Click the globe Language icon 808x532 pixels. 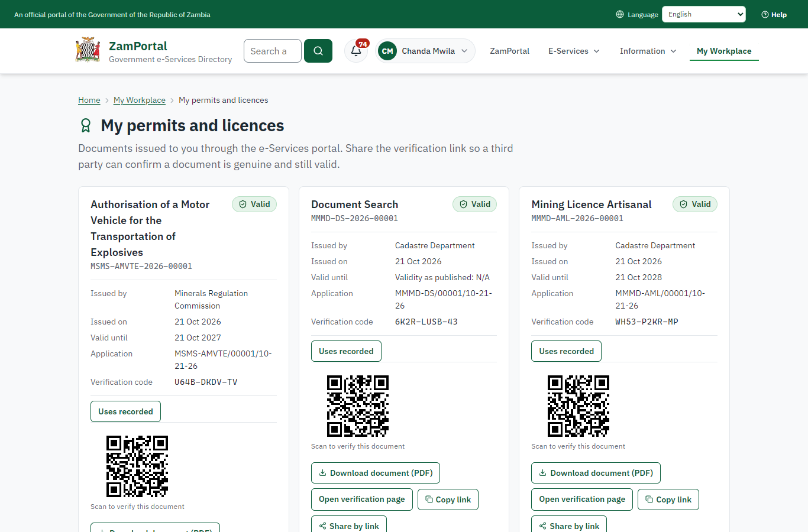tap(620, 15)
